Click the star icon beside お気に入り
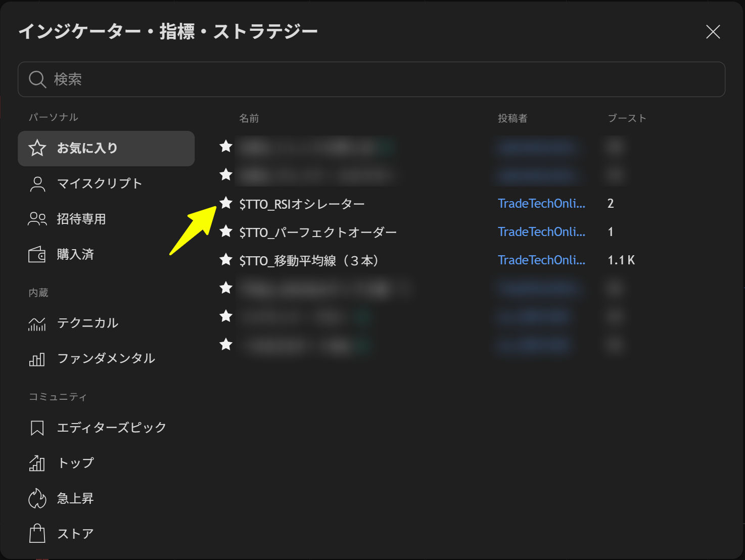 tap(37, 148)
